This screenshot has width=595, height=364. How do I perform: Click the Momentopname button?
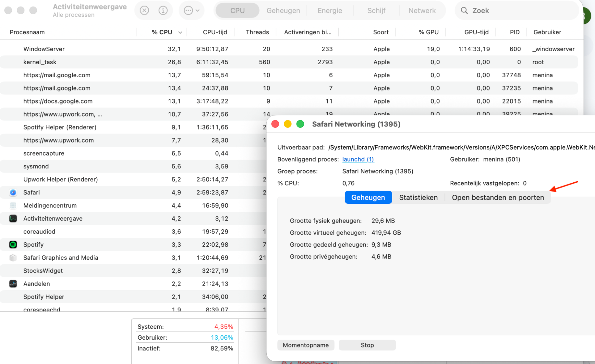click(x=306, y=345)
